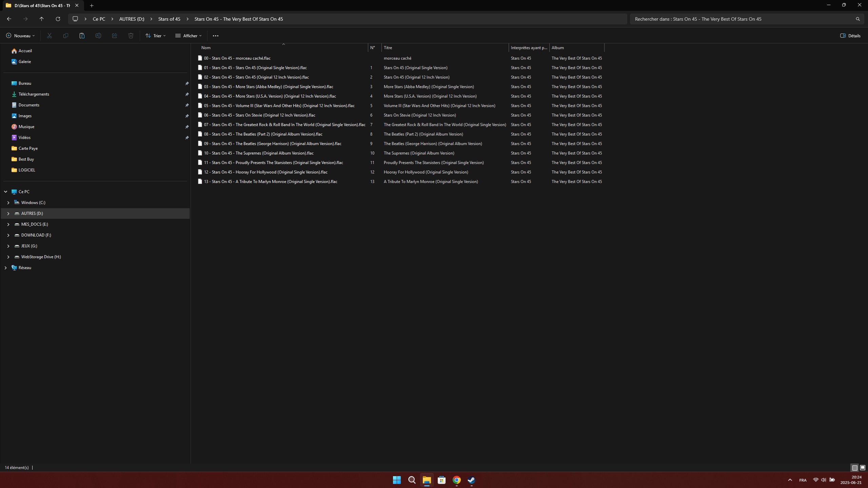Sort by the N° column header
868x488 pixels.
pos(375,48)
